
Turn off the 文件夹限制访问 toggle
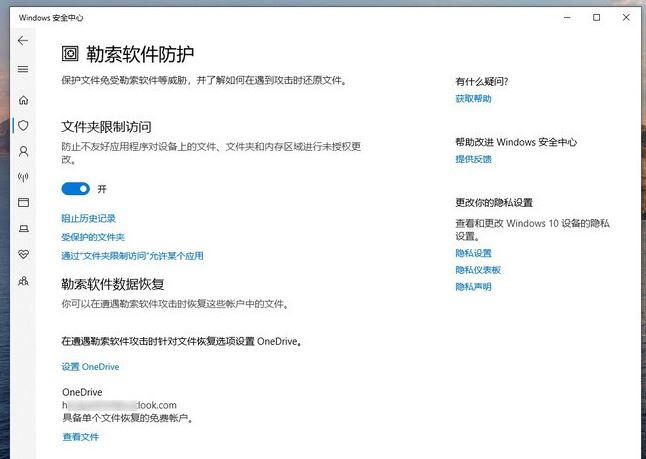coord(75,189)
